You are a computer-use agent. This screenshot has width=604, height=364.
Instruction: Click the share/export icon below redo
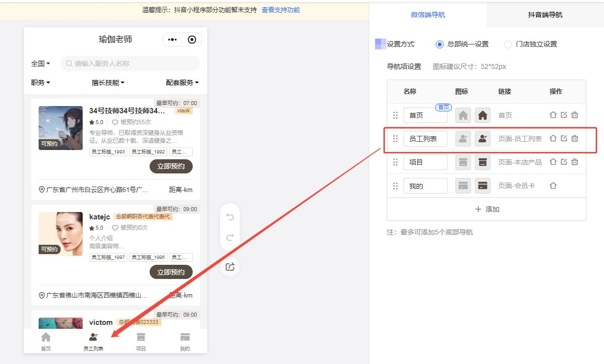point(230,267)
